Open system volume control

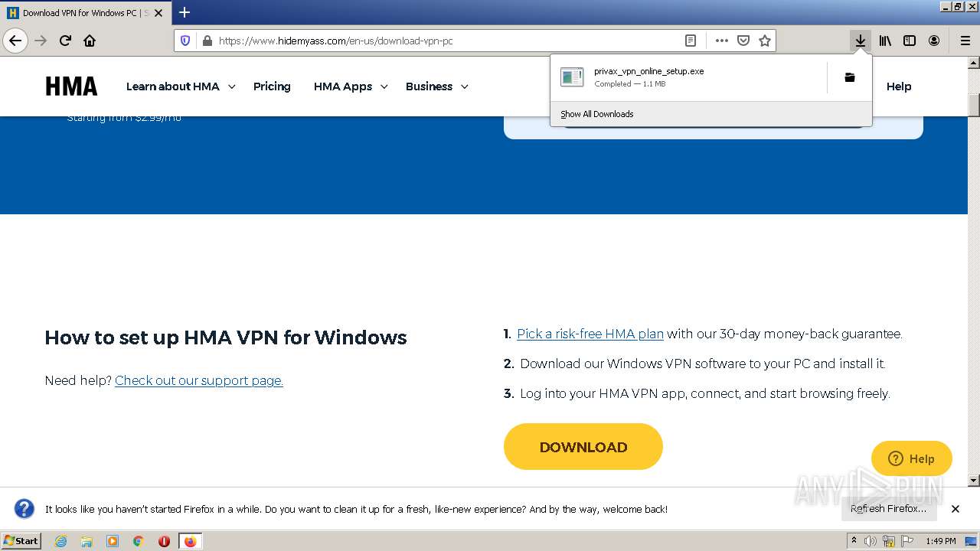coord(871,541)
